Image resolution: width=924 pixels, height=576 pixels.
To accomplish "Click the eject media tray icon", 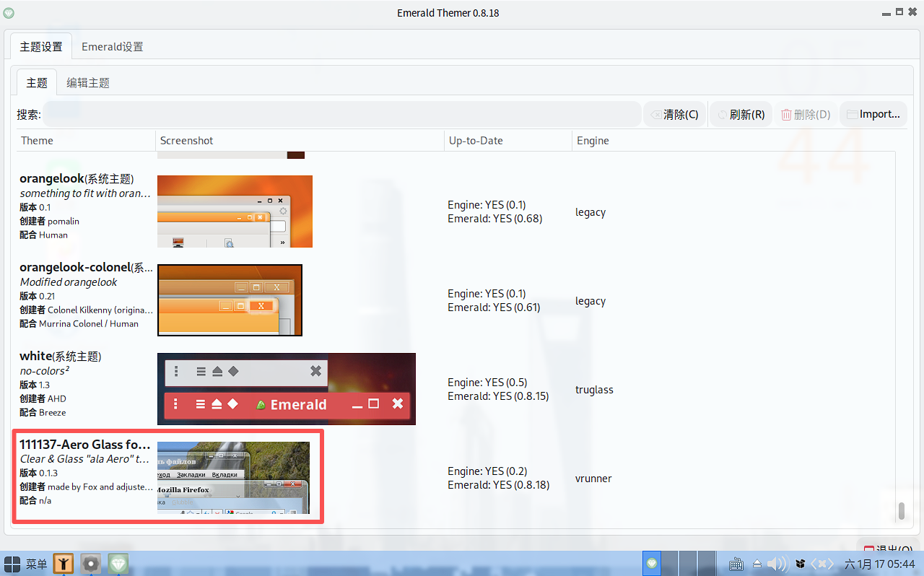I will (757, 564).
